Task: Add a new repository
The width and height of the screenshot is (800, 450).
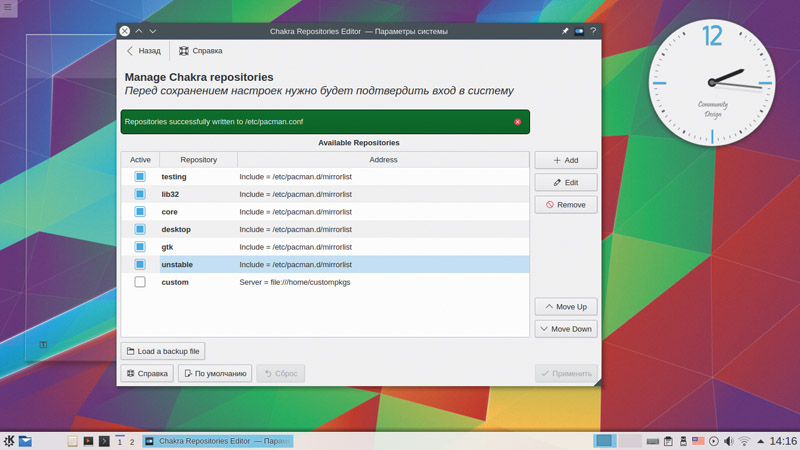Action: (x=566, y=160)
